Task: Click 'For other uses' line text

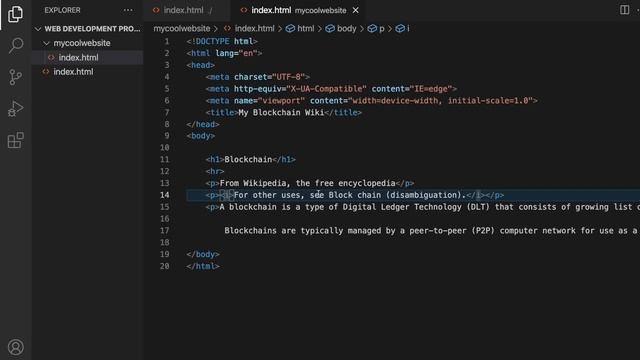Action: pyautogui.click(x=349, y=195)
